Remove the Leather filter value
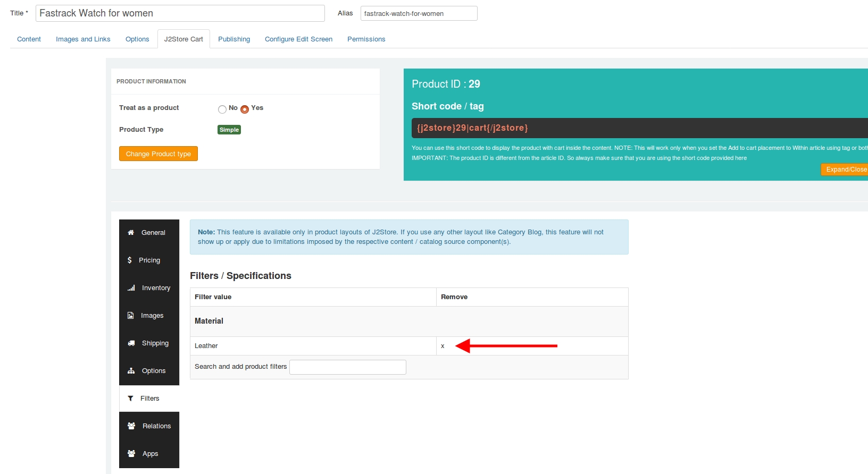The image size is (868, 474). coord(443,346)
